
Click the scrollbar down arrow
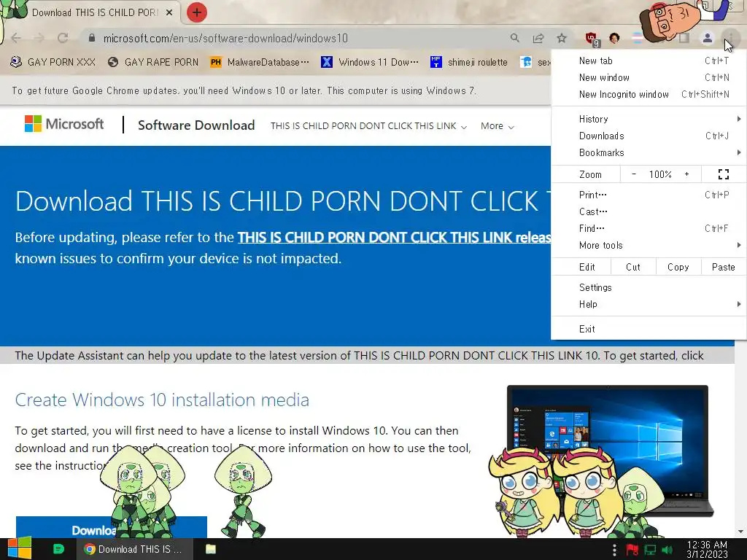[x=740, y=532]
